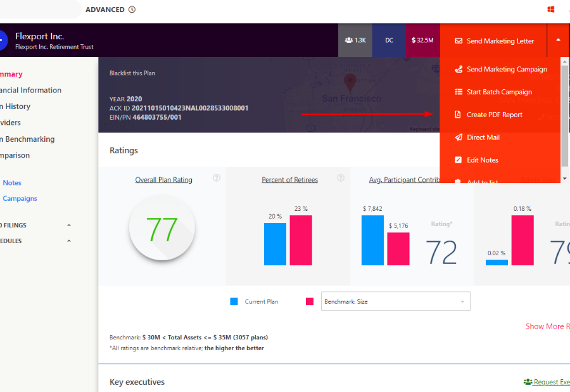Click help icon next to Overall Plan Rating

pyautogui.click(x=217, y=179)
